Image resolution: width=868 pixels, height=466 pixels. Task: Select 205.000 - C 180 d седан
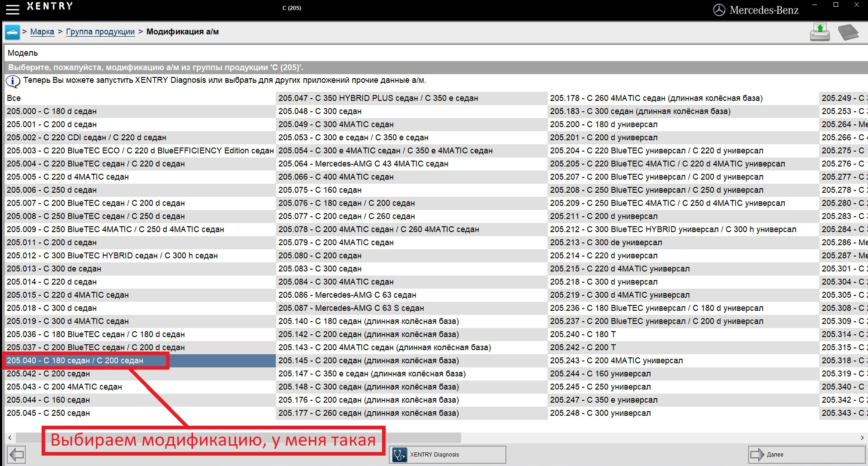[140, 111]
